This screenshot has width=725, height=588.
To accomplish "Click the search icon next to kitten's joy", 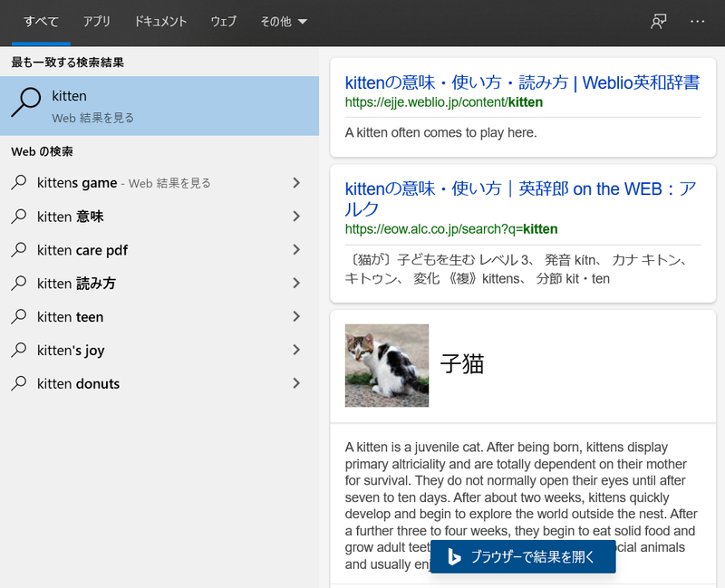I will [19, 350].
